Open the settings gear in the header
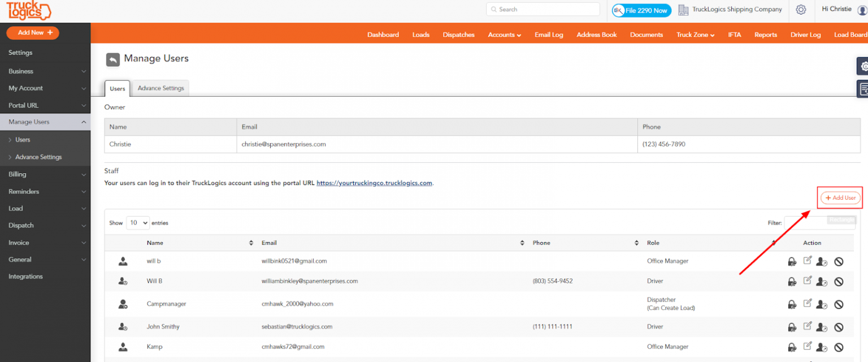The width and height of the screenshot is (868, 362). click(x=801, y=10)
